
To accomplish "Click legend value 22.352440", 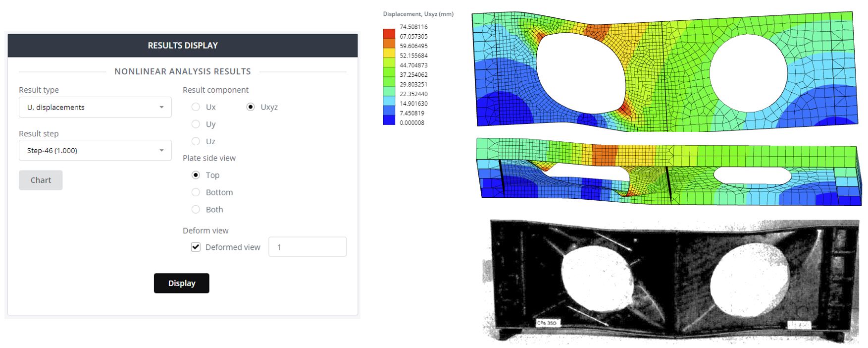I will pyautogui.click(x=413, y=94).
